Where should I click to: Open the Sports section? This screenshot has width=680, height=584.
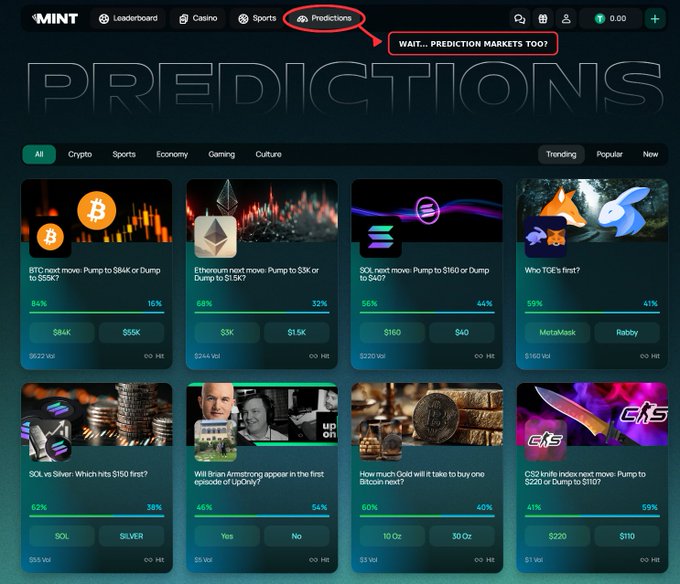pyautogui.click(x=257, y=18)
